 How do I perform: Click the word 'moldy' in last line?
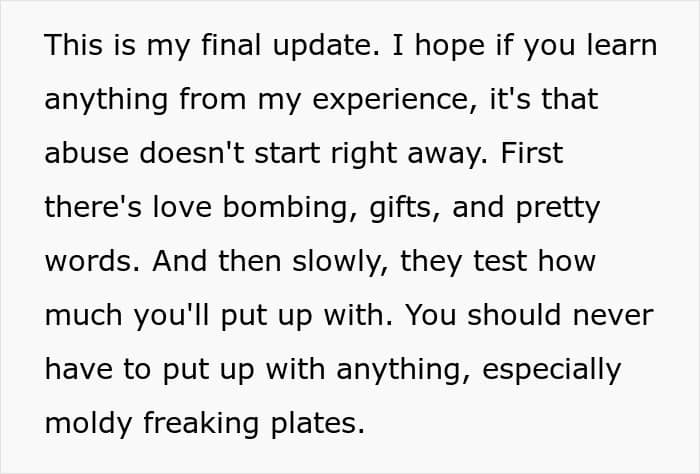(x=88, y=425)
